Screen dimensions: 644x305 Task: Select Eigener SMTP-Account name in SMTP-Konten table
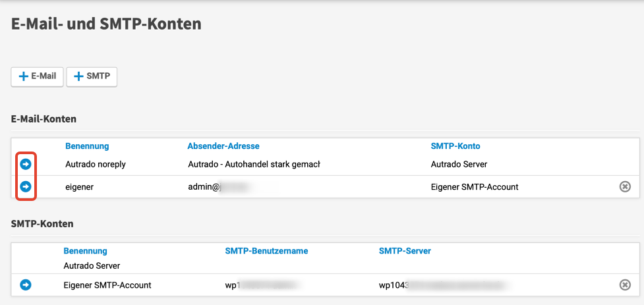[107, 285]
